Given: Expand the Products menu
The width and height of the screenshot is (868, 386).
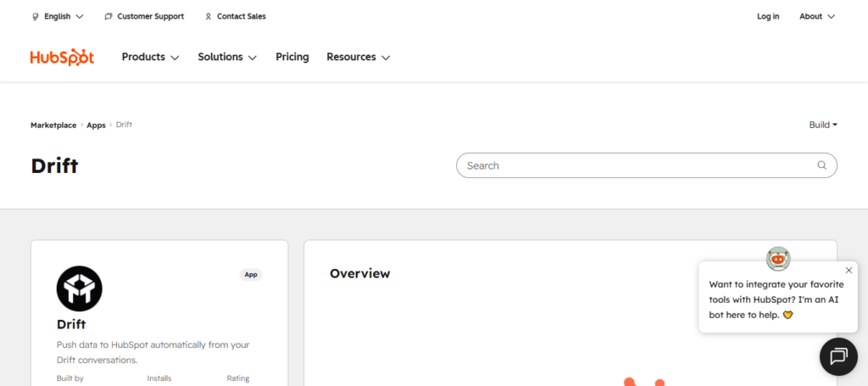Looking at the screenshot, I should pos(151,57).
